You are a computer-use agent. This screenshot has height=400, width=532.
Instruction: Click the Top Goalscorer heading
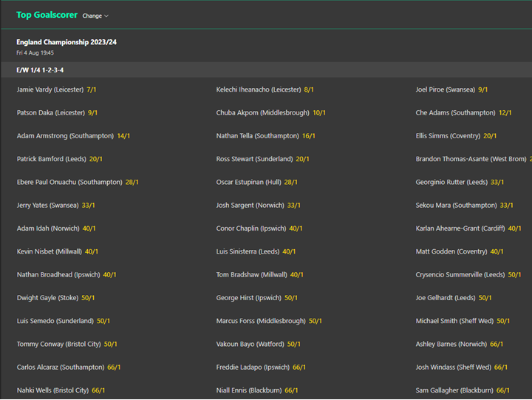tap(47, 15)
